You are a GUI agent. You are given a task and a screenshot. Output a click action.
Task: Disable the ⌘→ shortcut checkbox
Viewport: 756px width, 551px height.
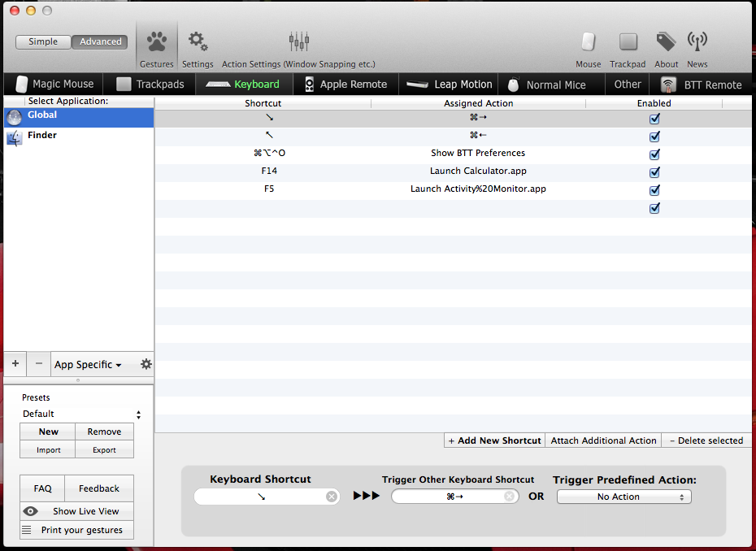[x=654, y=119]
